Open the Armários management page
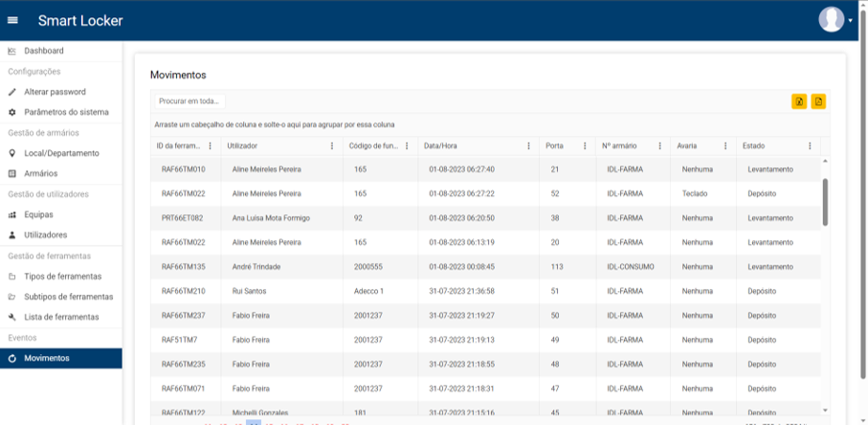 click(41, 173)
